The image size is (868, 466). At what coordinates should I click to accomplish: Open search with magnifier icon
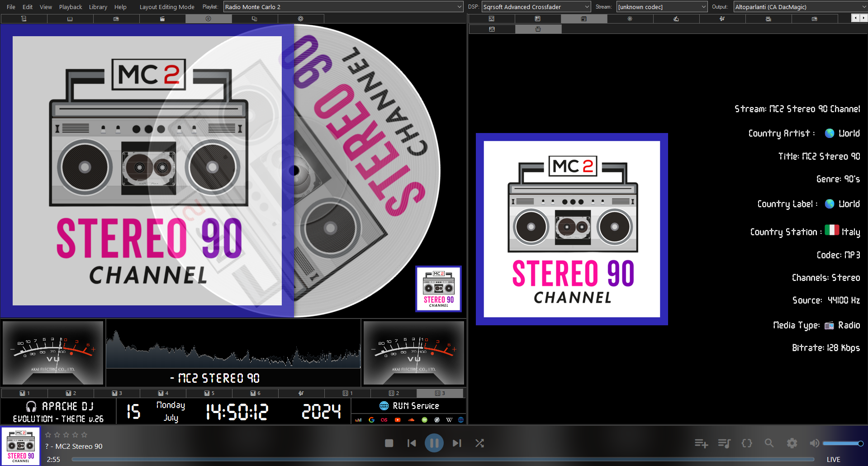(x=769, y=443)
